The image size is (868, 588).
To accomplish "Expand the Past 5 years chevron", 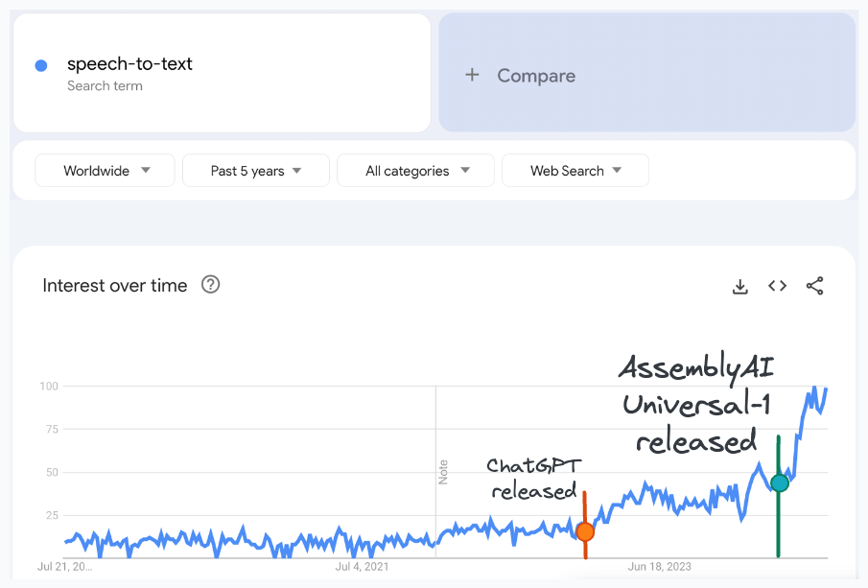I will 299,170.
